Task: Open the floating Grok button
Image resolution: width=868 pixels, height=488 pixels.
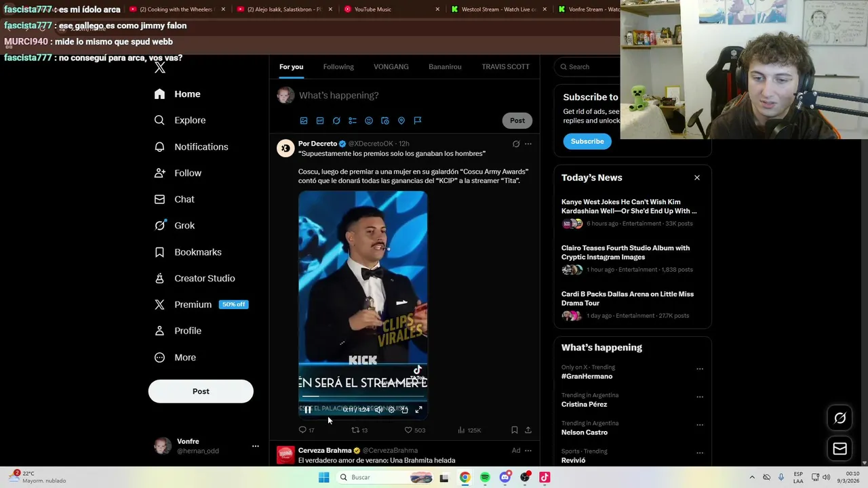Action: coord(840,418)
